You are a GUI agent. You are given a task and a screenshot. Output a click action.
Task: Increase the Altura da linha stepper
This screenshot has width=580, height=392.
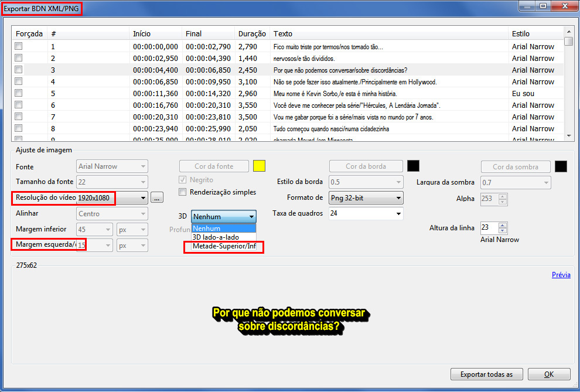[502, 225]
